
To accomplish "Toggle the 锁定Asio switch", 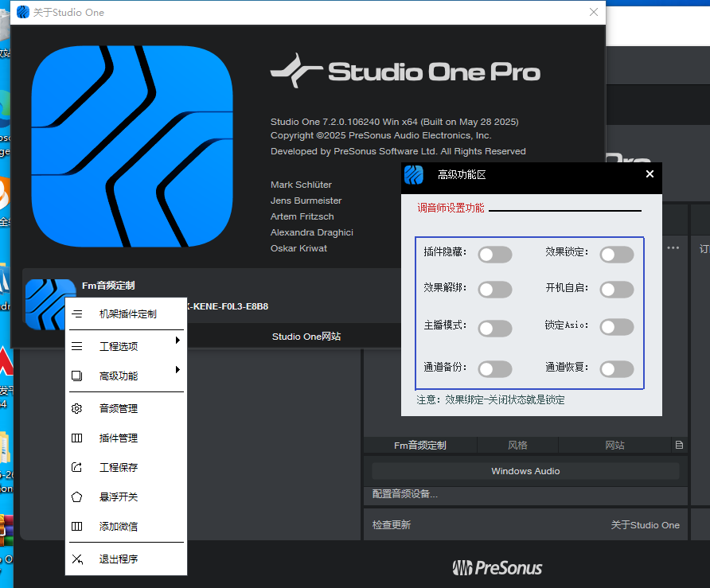I will coord(617,327).
